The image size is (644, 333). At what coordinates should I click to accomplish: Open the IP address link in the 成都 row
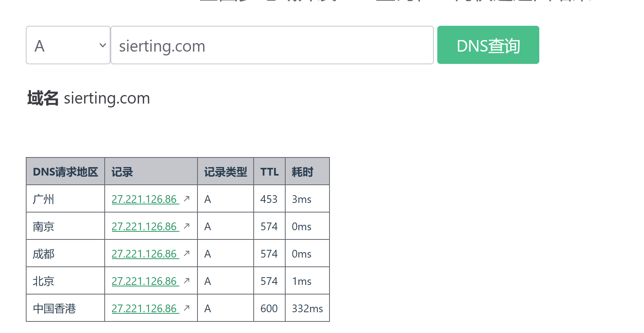click(x=145, y=254)
